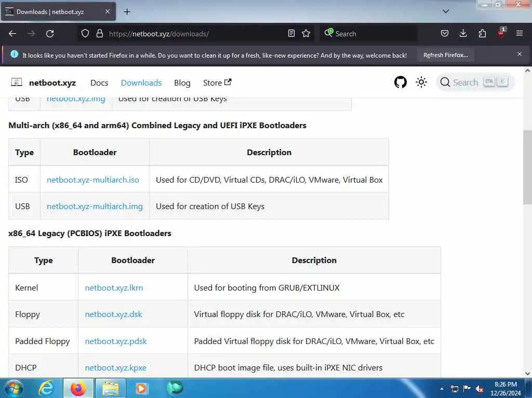This screenshot has width=532, height=398.
Task: Reload the page with the refresh icon
Action: coord(50,34)
